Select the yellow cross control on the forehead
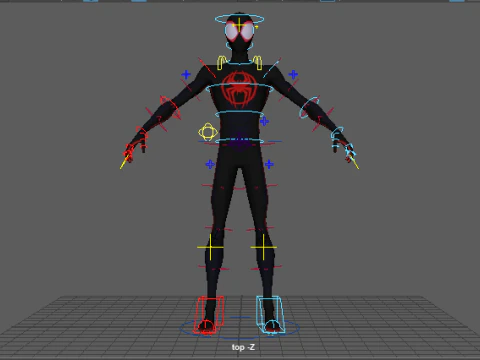Viewport: 480px width, 360px height. point(239,25)
